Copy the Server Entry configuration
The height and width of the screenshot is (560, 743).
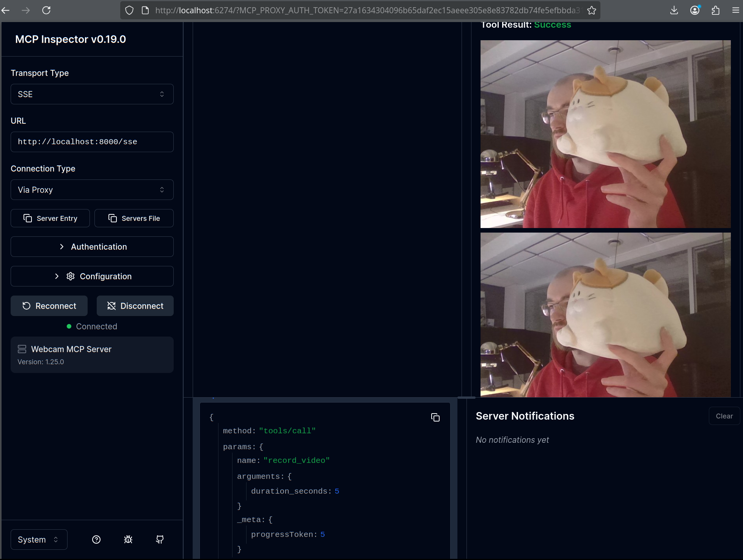click(50, 218)
